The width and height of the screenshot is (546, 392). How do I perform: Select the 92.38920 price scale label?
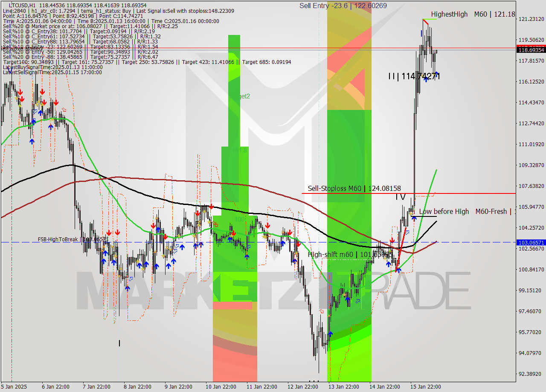tap(531, 374)
